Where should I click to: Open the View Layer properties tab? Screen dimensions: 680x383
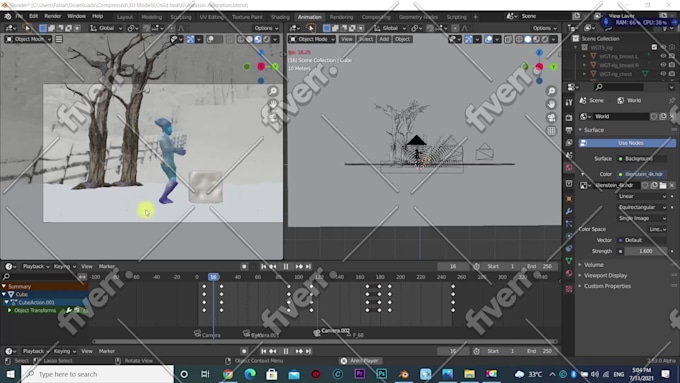click(569, 143)
